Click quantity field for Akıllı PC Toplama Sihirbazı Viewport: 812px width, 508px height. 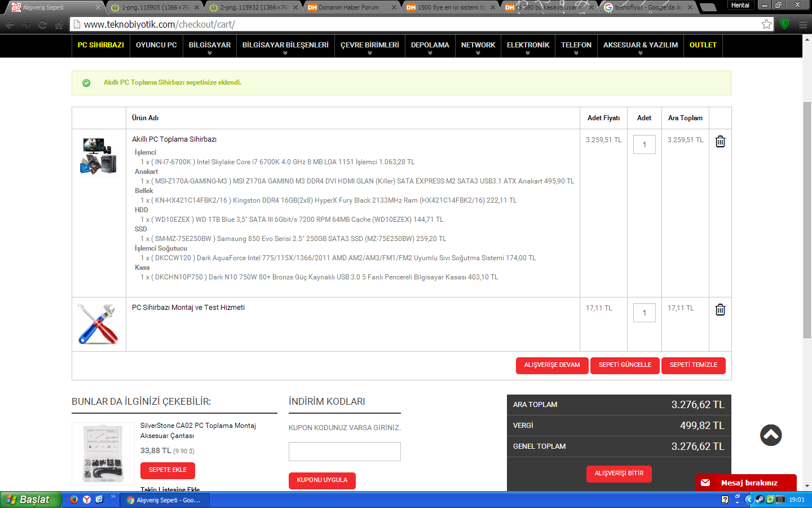point(645,144)
